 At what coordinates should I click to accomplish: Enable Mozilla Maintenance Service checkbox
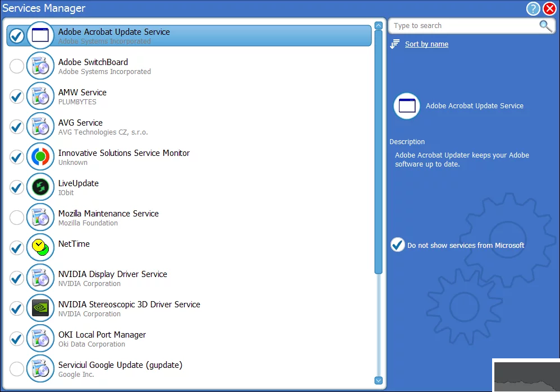[x=16, y=218]
